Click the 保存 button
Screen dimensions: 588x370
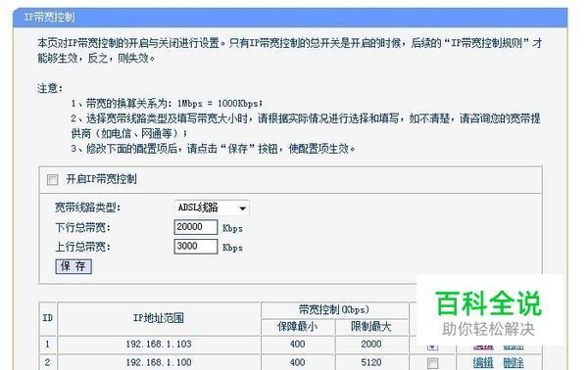click(x=73, y=266)
